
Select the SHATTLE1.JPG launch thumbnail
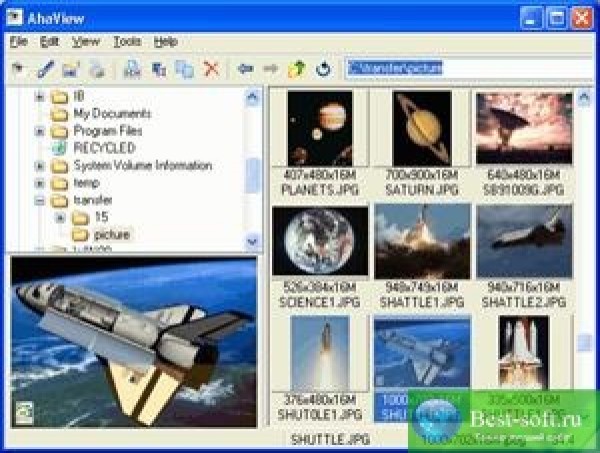click(x=422, y=241)
